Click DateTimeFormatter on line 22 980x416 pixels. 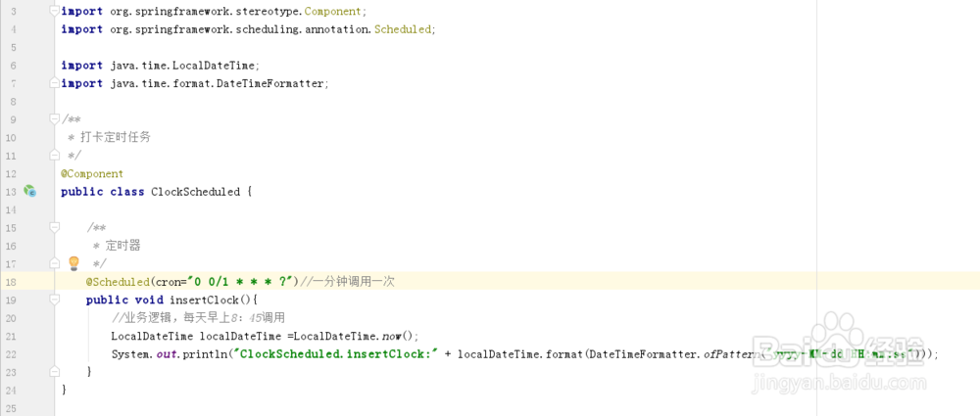click(x=643, y=354)
